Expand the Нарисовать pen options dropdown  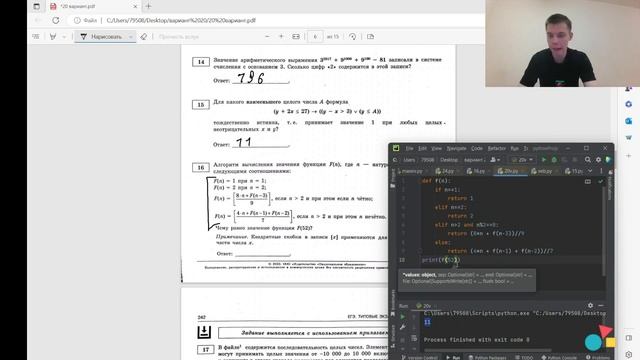pyautogui.click(x=131, y=37)
